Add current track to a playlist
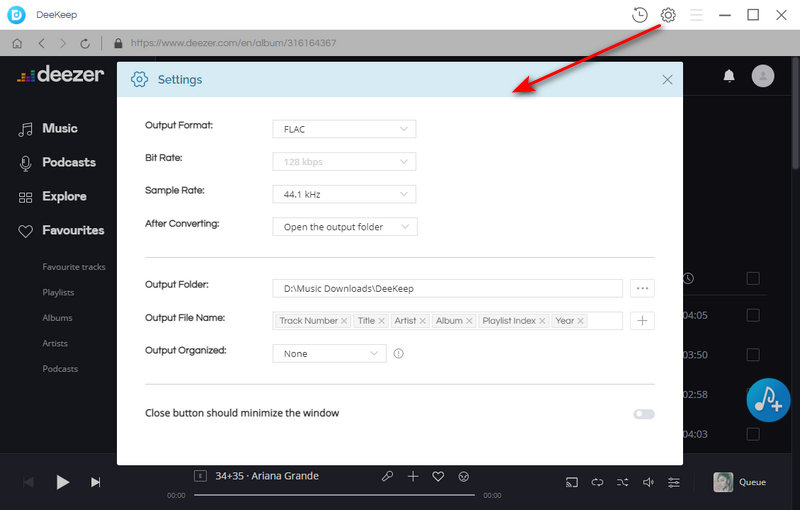The height and width of the screenshot is (510, 800). click(413, 476)
